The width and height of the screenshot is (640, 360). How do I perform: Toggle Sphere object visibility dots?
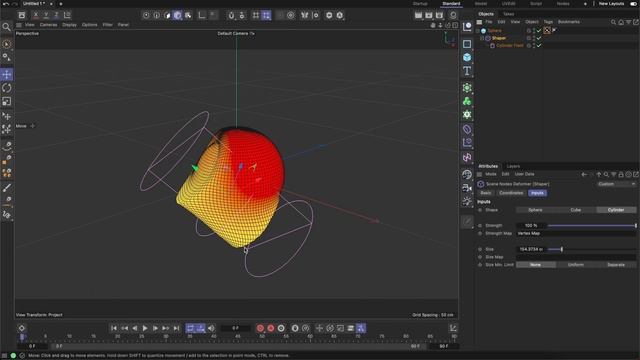pyautogui.click(x=533, y=31)
